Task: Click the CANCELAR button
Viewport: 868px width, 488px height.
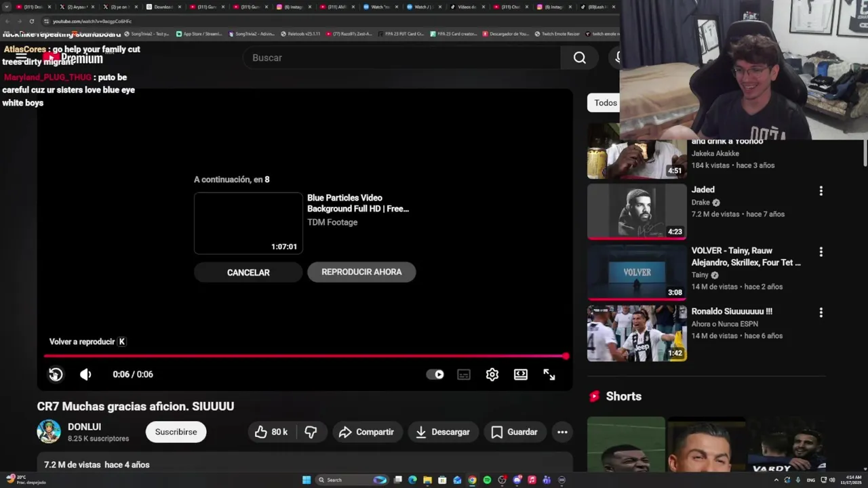Action: (x=248, y=272)
